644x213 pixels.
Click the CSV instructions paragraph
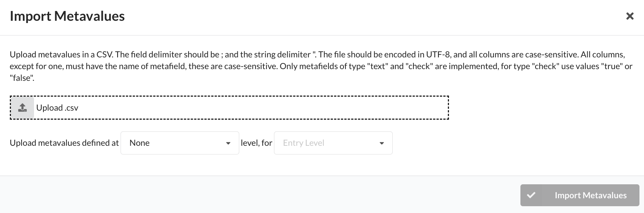[x=321, y=66]
